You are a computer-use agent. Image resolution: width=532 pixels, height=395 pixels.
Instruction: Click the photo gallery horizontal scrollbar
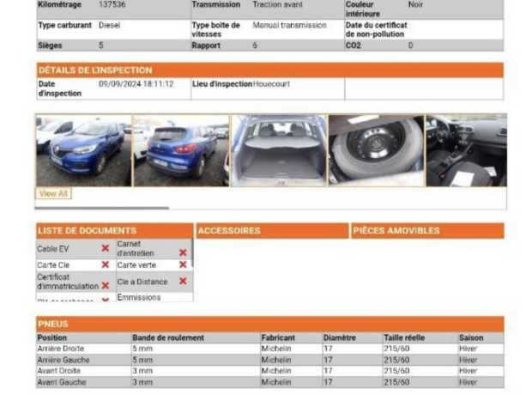[102, 208]
